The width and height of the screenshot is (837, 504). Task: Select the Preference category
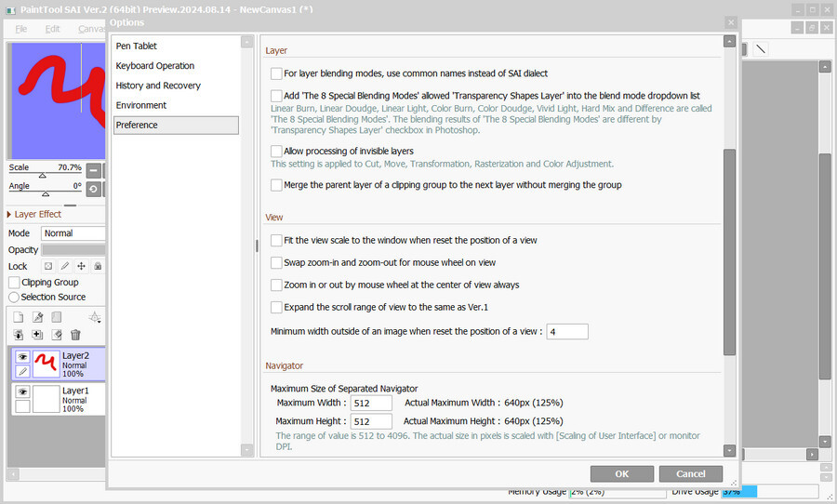click(176, 125)
